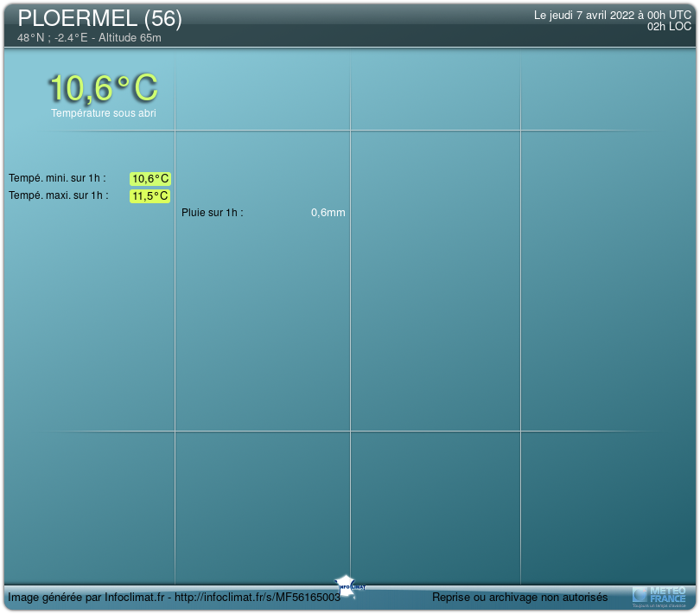Select the 'Température sous abri' caption
The image size is (700, 614).
[103, 113]
